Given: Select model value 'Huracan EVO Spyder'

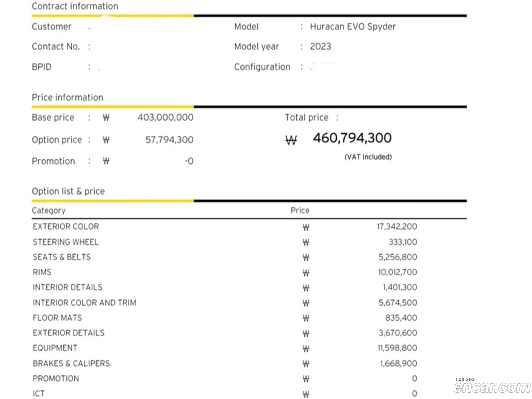Looking at the screenshot, I should [353, 27].
